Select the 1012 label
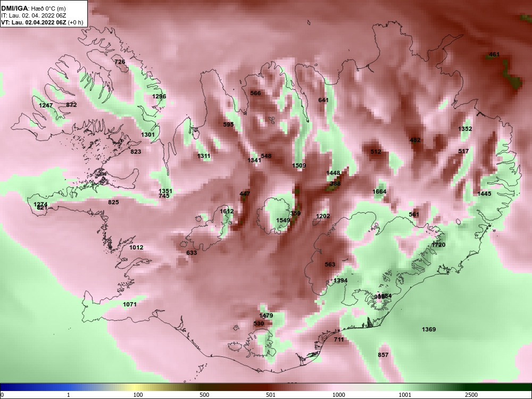The height and width of the screenshot is (399, 532). pos(136,248)
